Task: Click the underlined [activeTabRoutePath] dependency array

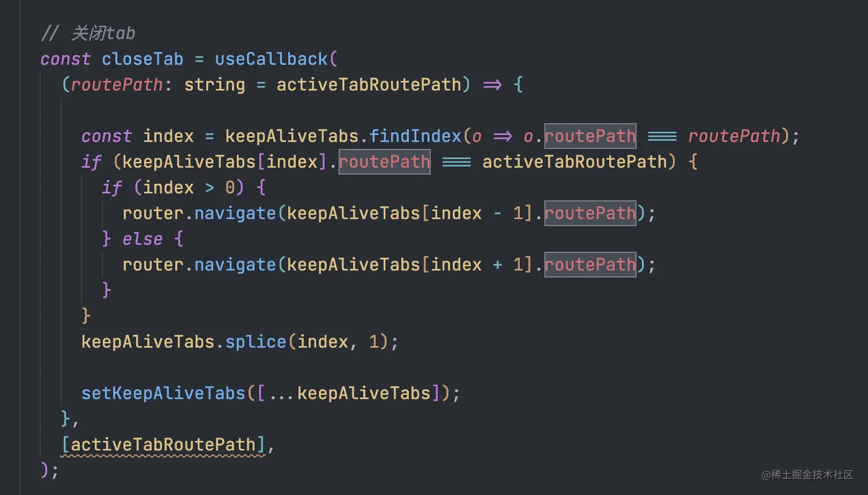Action: click(x=163, y=444)
